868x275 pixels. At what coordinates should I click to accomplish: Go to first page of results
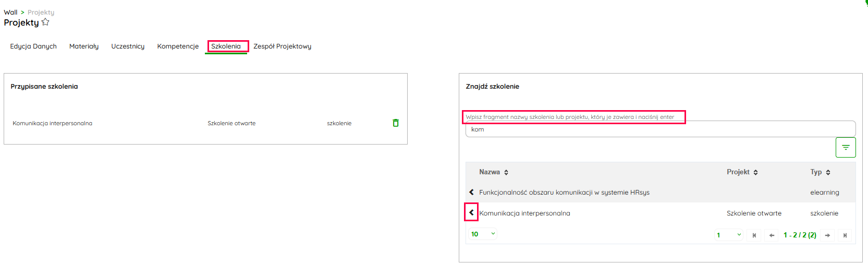[x=754, y=235]
